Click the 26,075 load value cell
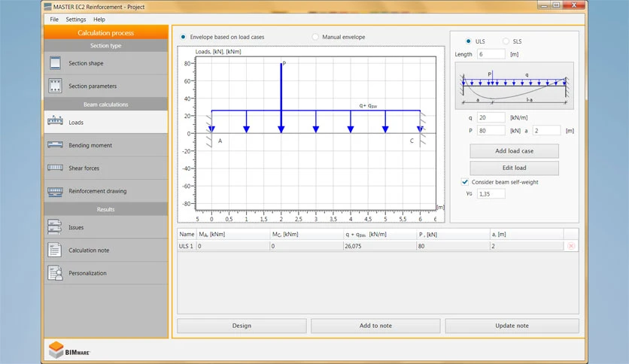Screen dimensions: 629x364 click(380, 246)
